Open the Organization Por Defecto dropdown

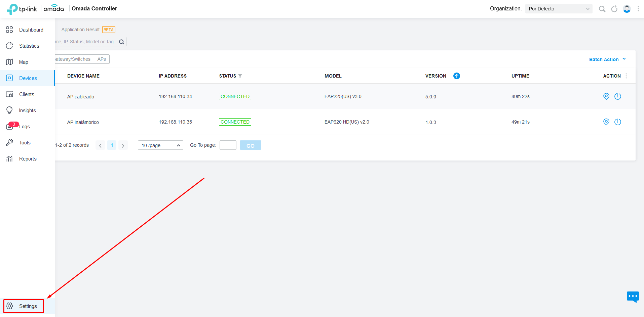[x=559, y=9]
